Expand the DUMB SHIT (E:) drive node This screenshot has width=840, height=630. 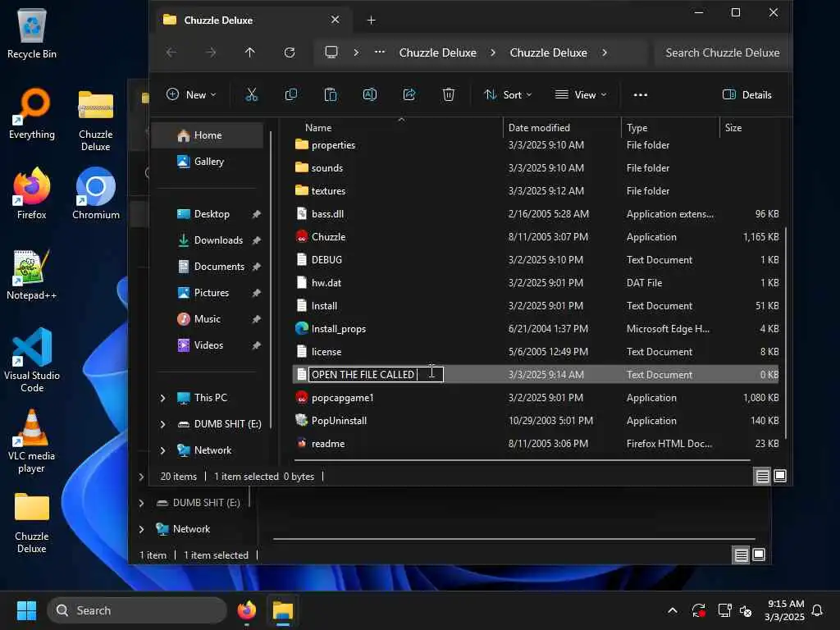click(x=163, y=424)
